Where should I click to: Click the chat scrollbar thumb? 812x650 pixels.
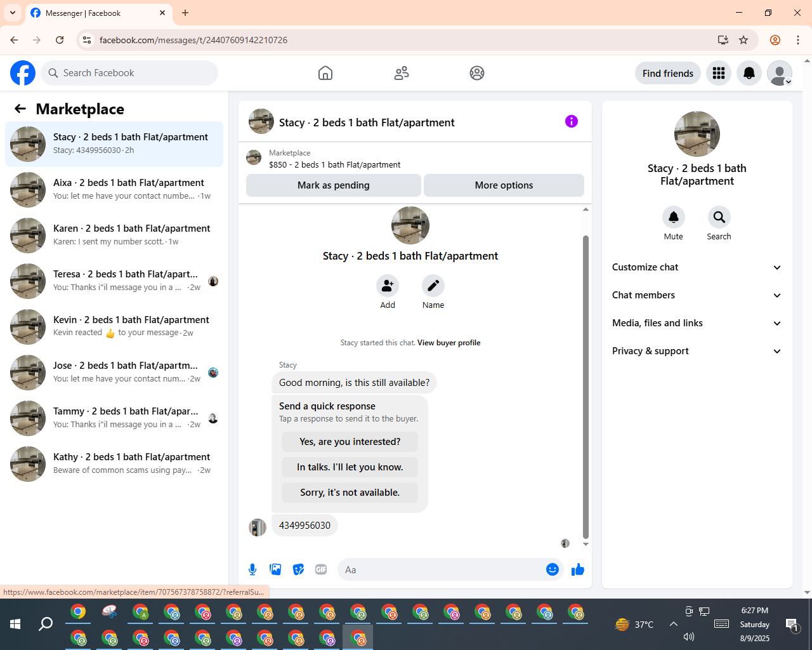point(586,387)
